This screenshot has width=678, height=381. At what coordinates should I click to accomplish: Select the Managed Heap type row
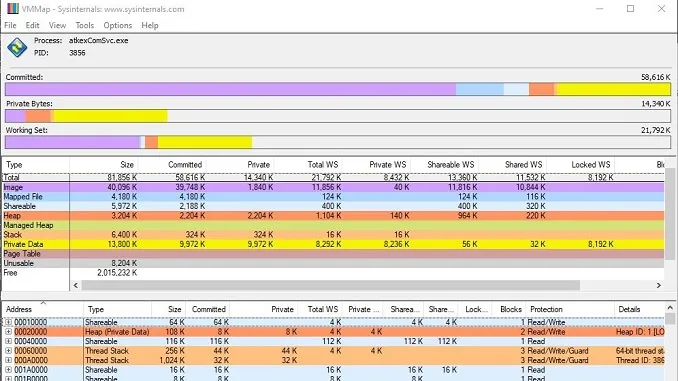[x=333, y=225]
